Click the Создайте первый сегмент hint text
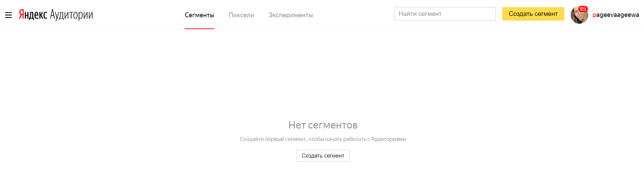 point(323,139)
